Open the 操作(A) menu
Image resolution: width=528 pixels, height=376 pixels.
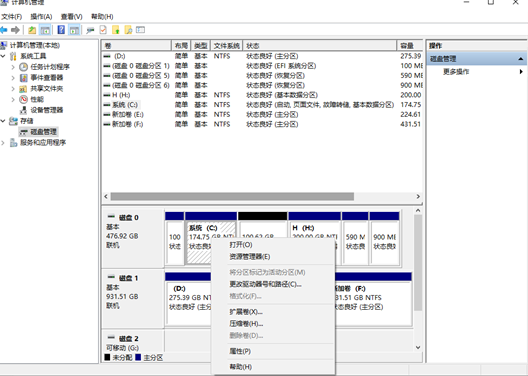[41, 16]
